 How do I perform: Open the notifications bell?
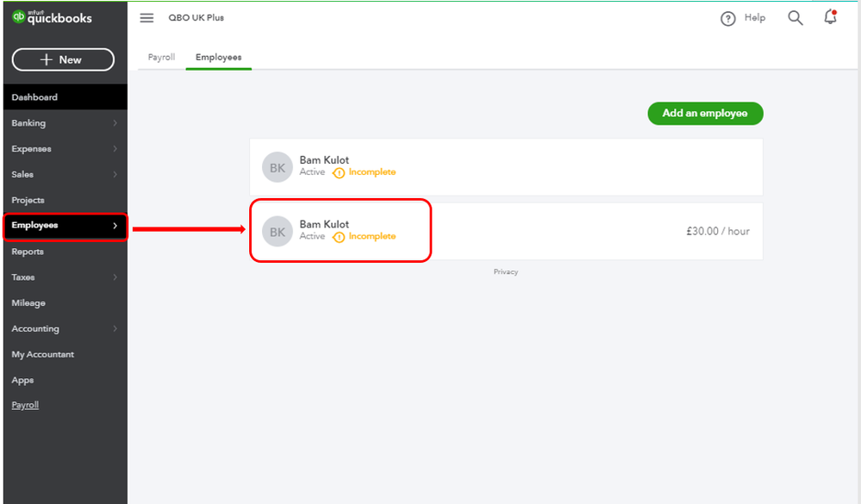click(x=830, y=17)
